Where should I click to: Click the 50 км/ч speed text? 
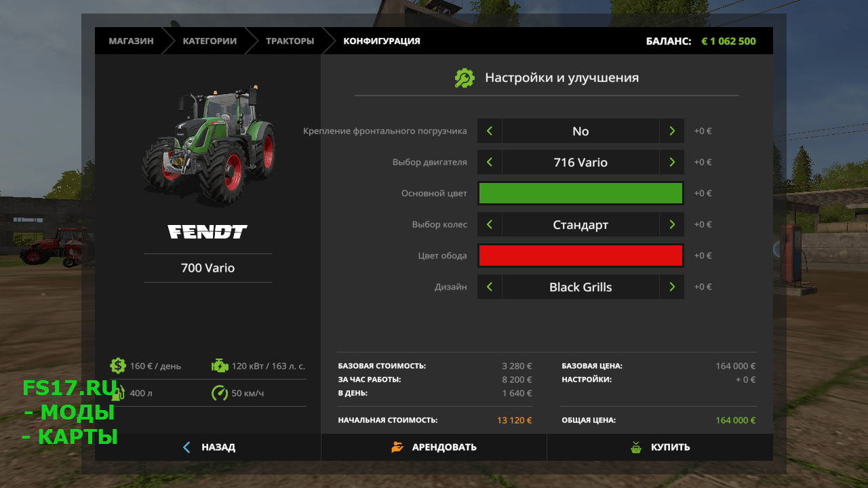[x=248, y=393]
